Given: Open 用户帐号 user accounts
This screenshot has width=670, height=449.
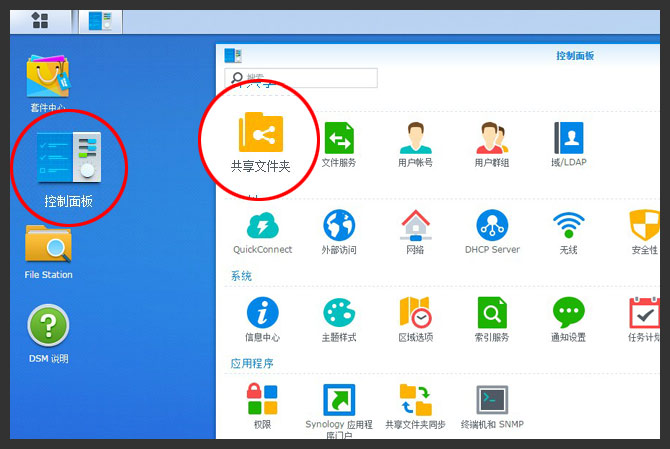Looking at the screenshot, I should point(415,144).
